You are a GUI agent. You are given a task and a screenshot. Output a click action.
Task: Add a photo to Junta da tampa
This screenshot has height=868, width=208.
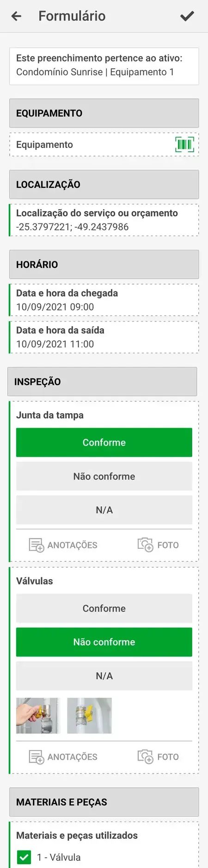[158, 545]
